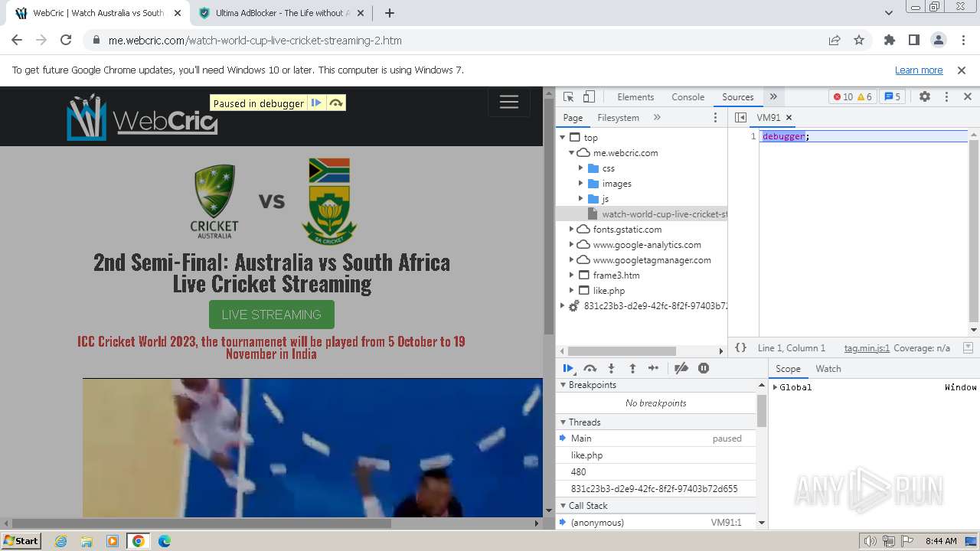980x551 pixels.
Task: Resume script execution in debugger toolbar
Action: click(x=568, y=368)
